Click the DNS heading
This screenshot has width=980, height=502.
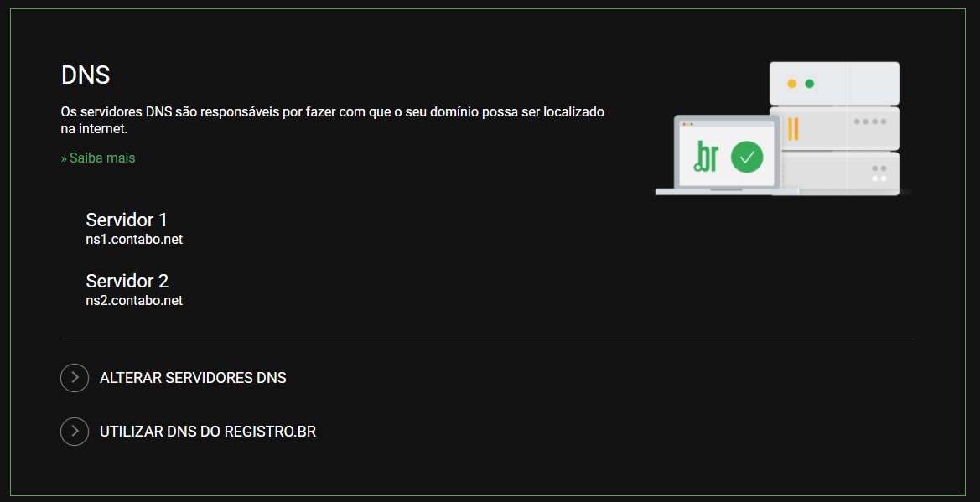click(86, 75)
